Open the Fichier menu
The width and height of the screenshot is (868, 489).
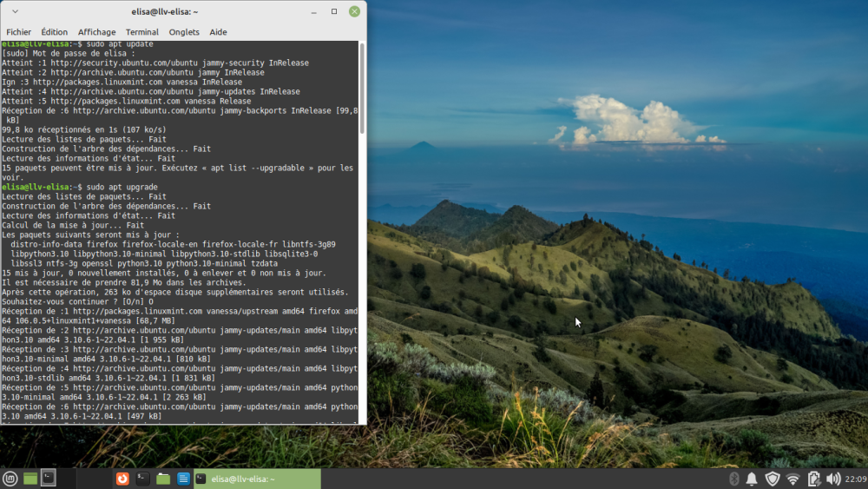[18, 32]
